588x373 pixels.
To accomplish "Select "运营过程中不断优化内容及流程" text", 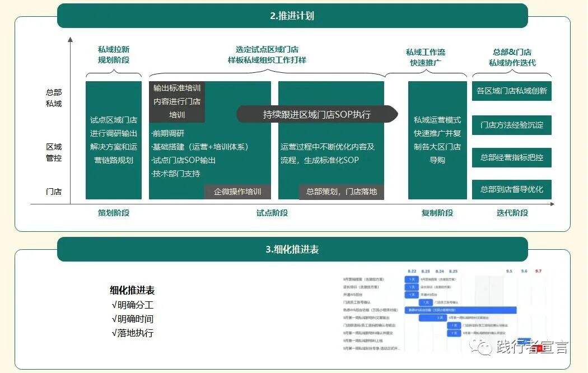I will pos(328,153).
